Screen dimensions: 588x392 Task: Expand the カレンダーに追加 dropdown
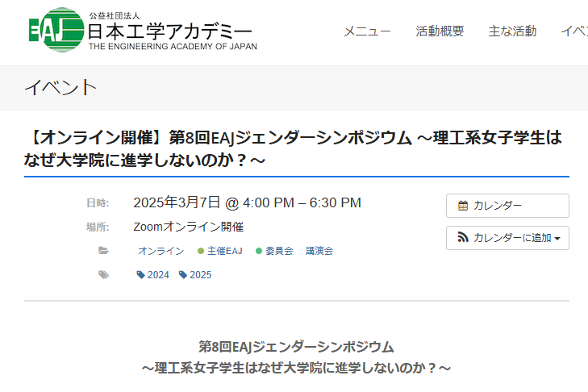tap(507, 238)
